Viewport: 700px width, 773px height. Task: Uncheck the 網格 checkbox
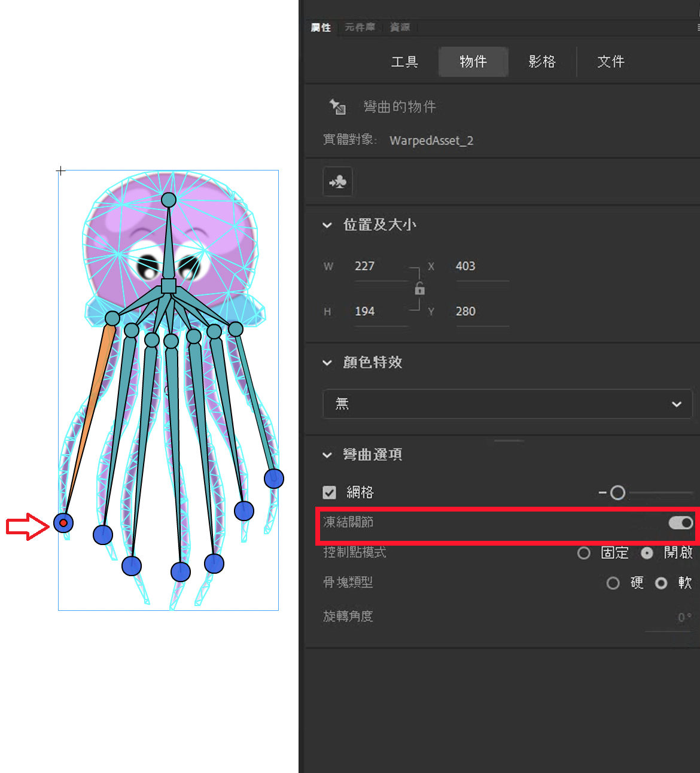(329, 492)
